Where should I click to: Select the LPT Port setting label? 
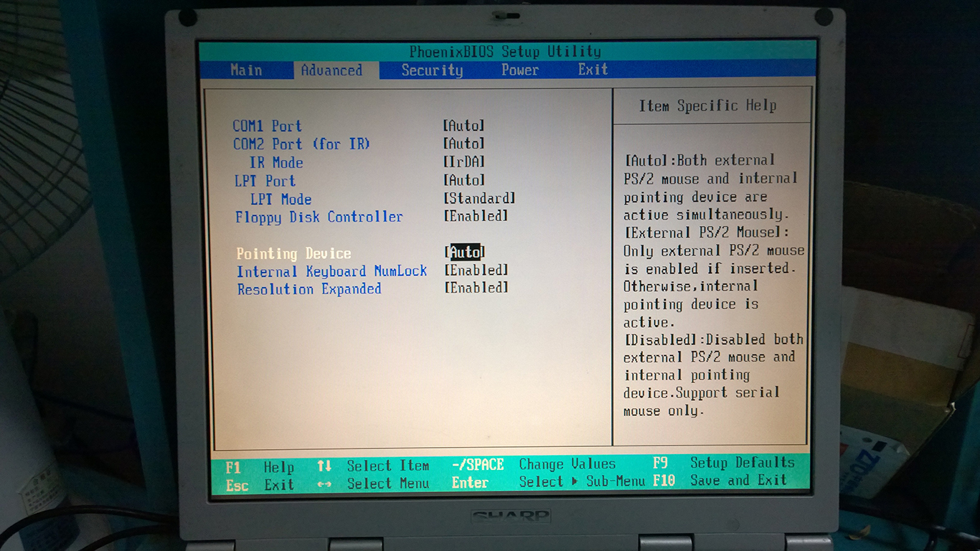coord(265,181)
